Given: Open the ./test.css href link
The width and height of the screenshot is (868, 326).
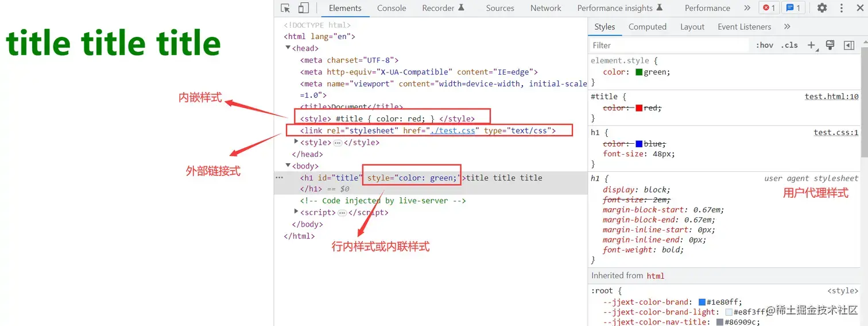Looking at the screenshot, I should click(453, 131).
